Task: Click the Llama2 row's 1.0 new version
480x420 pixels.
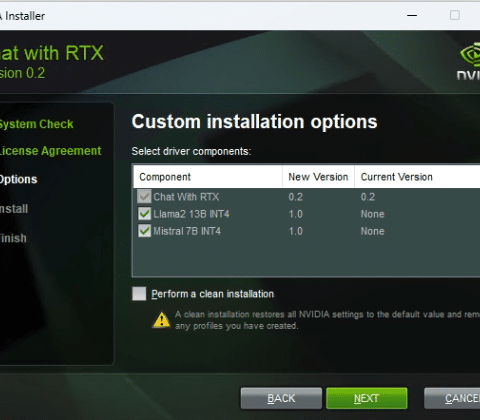Action: [x=296, y=214]
